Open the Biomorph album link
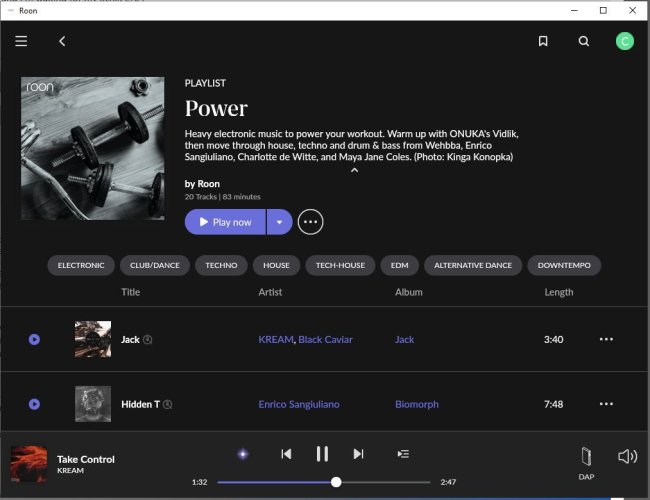Viewport: 650px width, 500px height. (417, 404)
